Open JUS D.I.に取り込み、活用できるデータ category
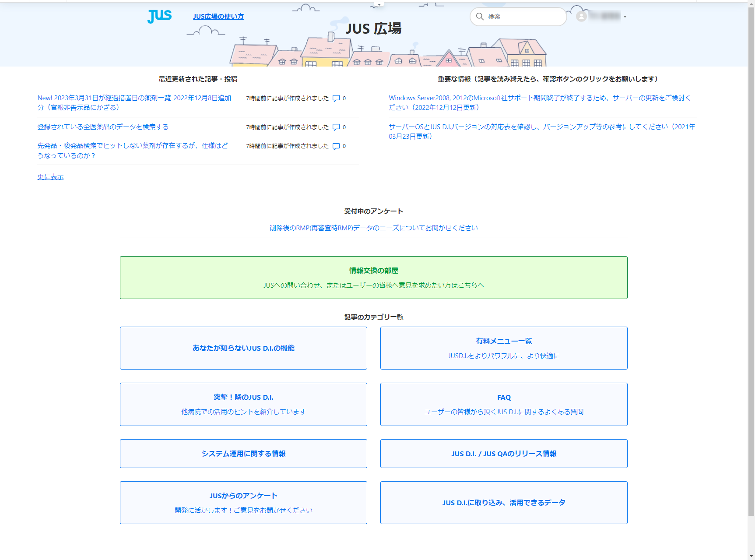Viewport: 755px width, 560px height. (x=504, y=503)
